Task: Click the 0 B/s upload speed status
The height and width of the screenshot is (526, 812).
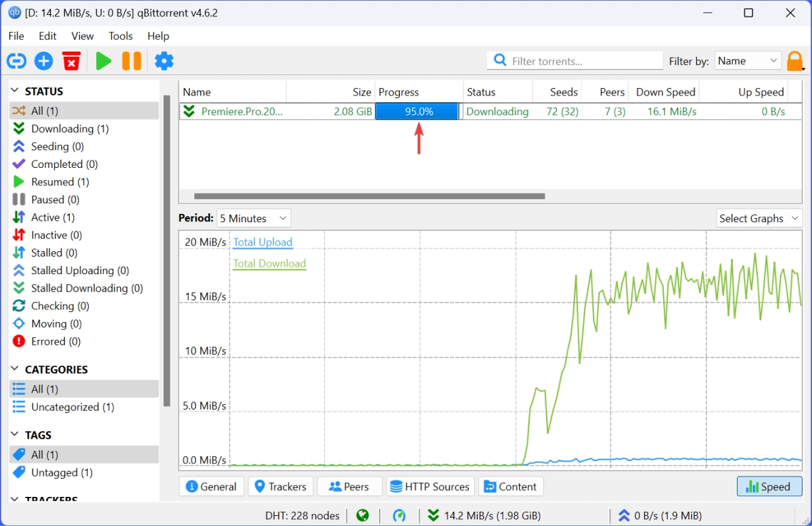Action: 660,516
